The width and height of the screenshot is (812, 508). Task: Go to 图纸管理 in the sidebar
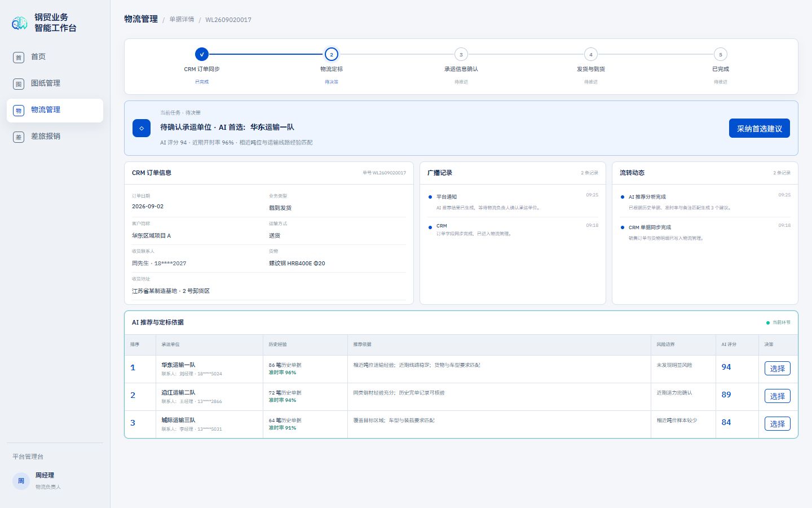55,84
